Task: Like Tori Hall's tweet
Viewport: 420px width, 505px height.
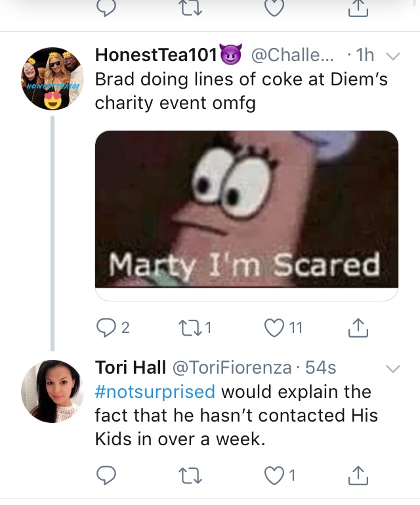Action: point(274,475)
